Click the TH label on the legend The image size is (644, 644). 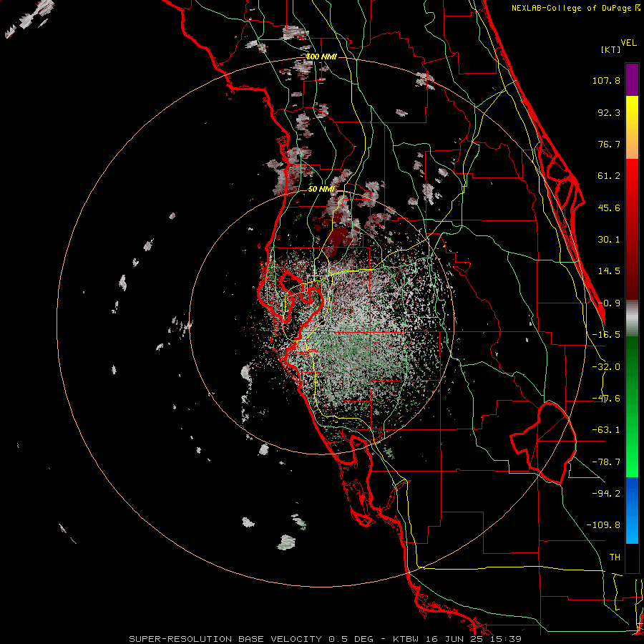tap(615, 557)
